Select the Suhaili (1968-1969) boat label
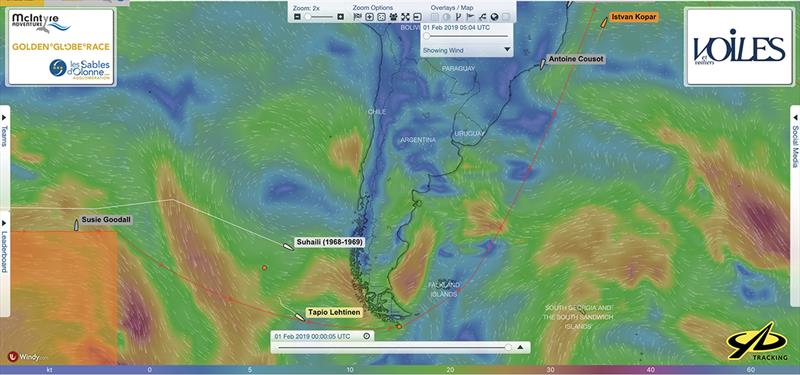Viewport: 800px width, 375px height. click(330, 242)
